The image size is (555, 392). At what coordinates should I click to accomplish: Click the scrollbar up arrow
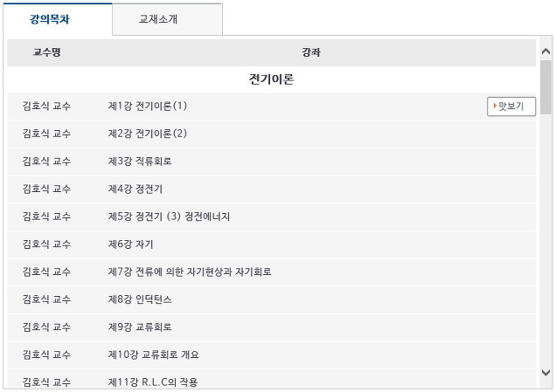(545, 52)
